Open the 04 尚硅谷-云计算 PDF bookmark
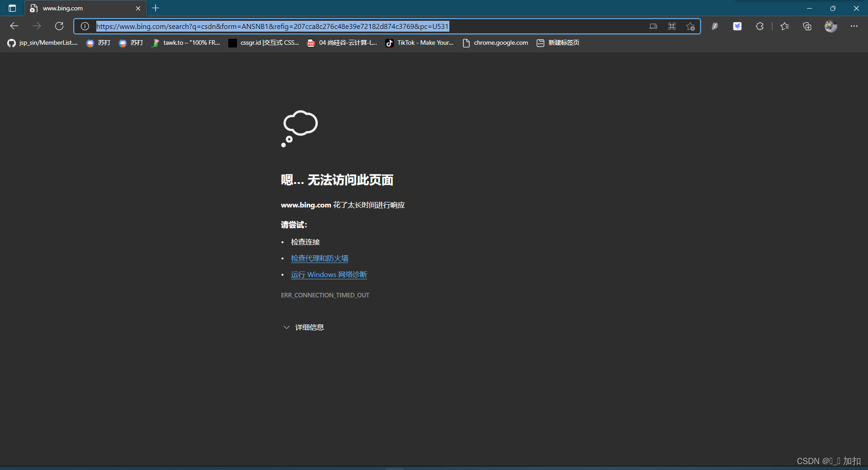 click(x=342, y=42)
